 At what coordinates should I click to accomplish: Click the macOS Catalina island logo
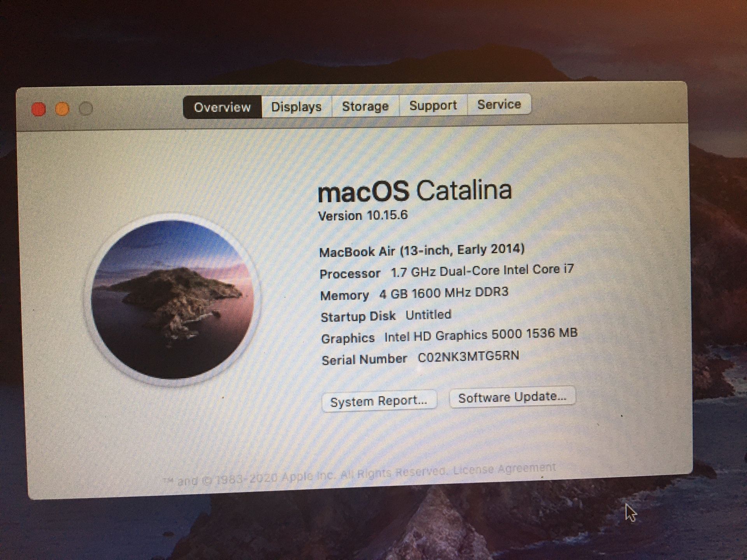tap(172, 299)
